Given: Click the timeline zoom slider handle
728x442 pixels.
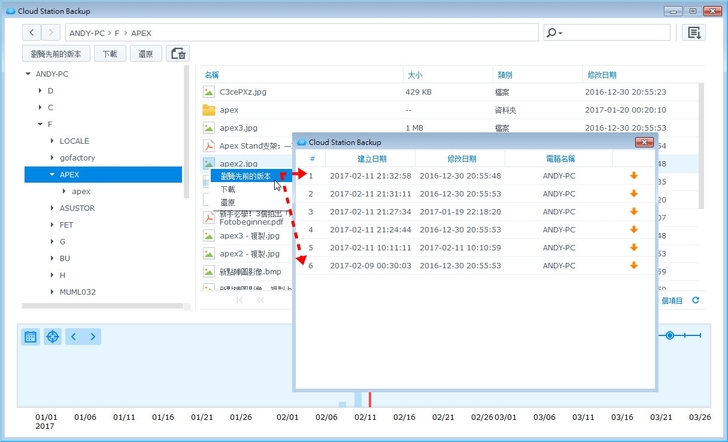Looking at the screenshot, I should [669, 335].
